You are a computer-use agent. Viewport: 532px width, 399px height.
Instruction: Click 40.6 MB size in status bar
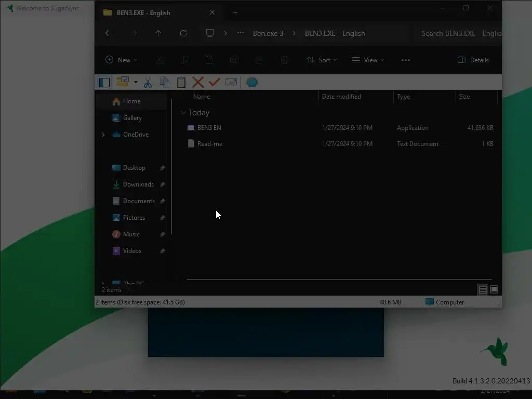[x=391, y=302]
